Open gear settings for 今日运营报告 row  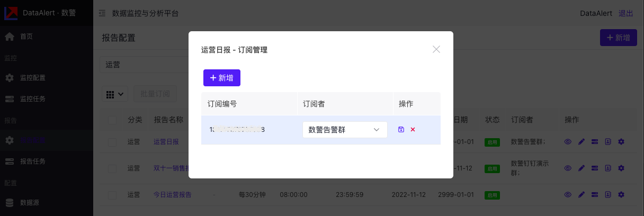pos(621,195)
